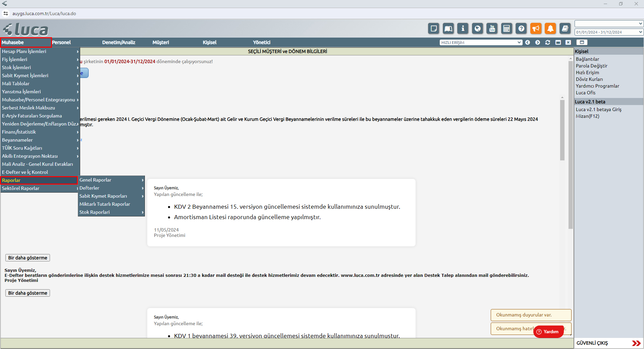Click the closed-book icon in top toolbar

pyautogui.click(x=565, y=29)
